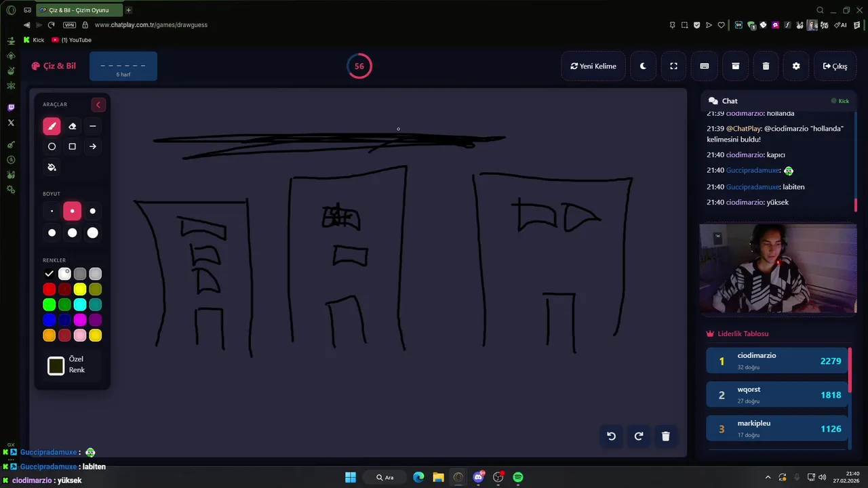Open Windows Start menu
Screen dimensions: 868x488
[351, 477]
